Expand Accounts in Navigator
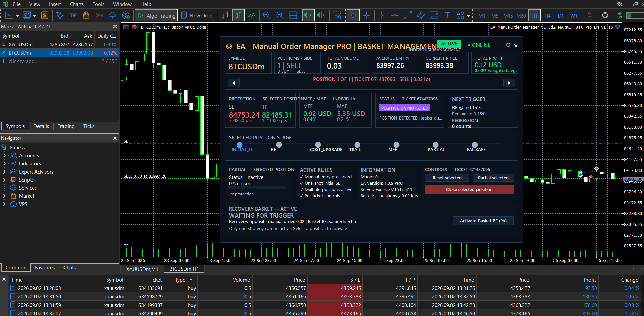The image size is (644, 316). 4,156
